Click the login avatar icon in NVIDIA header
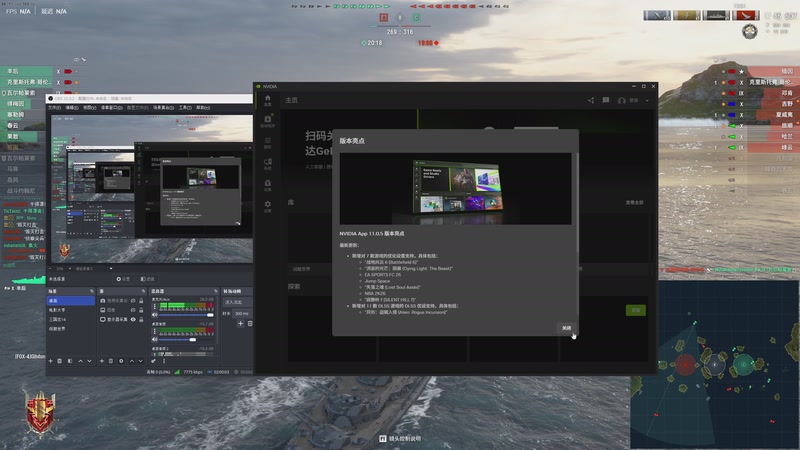The image size is (800, 450). pos(621,101)
